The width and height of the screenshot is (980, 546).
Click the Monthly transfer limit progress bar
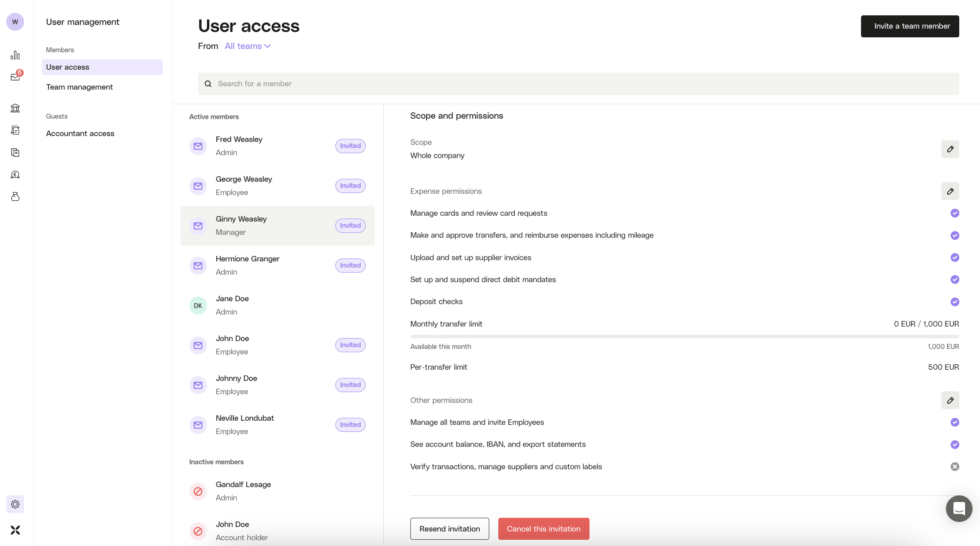684,336
